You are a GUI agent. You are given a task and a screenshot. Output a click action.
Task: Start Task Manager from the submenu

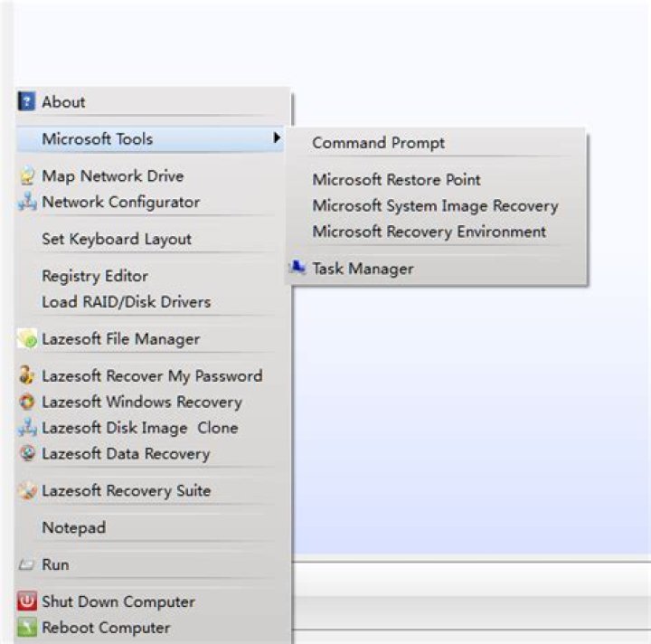(436, 269)
